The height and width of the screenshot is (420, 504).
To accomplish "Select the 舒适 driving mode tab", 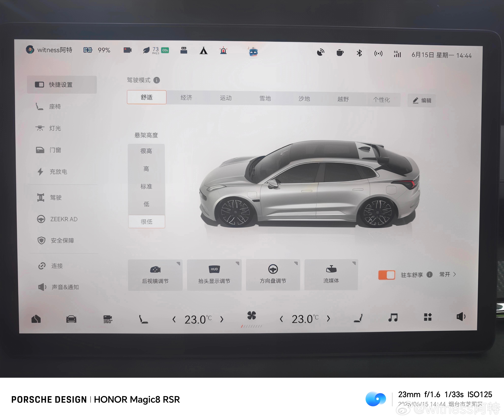I will pos(147,97).
